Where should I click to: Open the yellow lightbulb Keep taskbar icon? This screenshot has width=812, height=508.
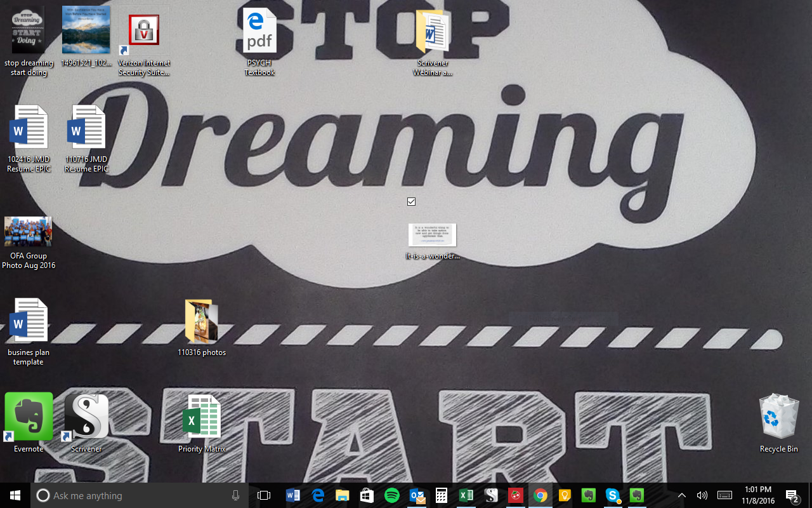coord(564,495)
